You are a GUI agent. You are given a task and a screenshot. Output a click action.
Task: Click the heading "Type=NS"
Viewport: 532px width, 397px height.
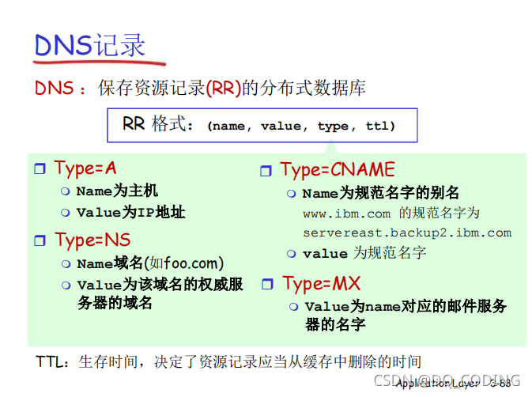click(x=92, y=240)
